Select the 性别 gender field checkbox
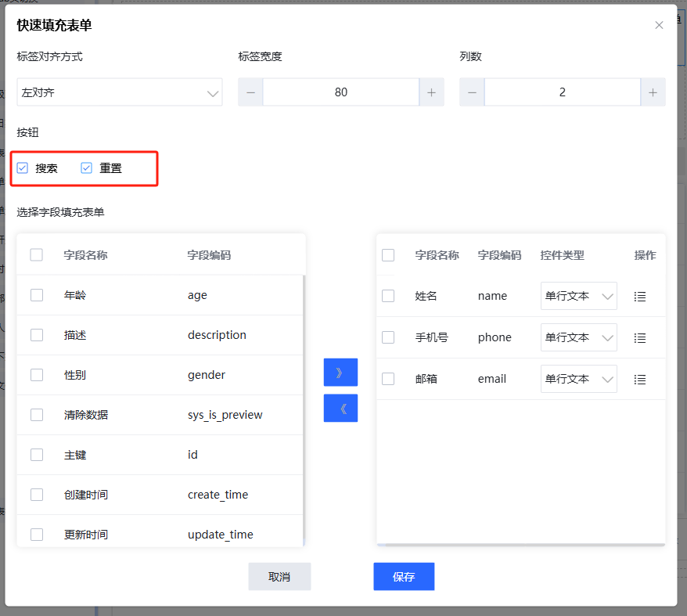The image size is (687, 616). [37, 375]
